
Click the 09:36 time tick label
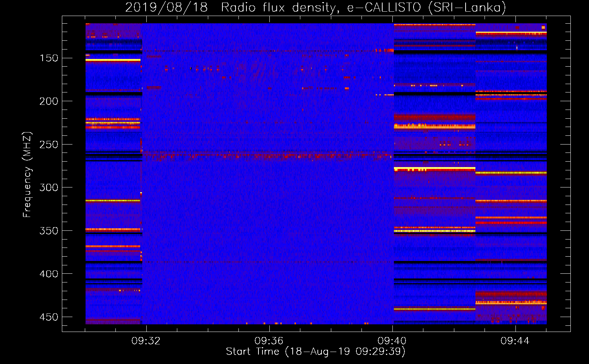pos(269,341)
